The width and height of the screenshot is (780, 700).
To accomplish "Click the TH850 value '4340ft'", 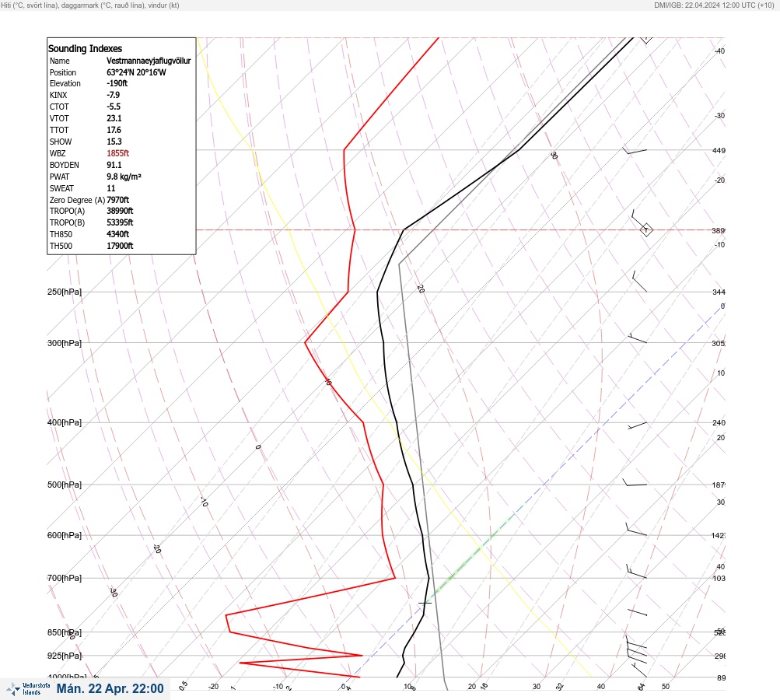I will click(118, 234).
